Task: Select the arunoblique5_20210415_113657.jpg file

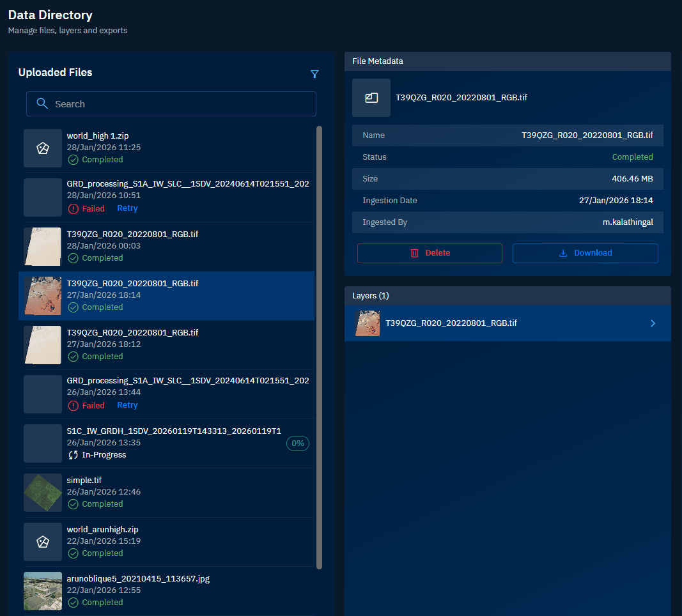Action: click(138, 579)
